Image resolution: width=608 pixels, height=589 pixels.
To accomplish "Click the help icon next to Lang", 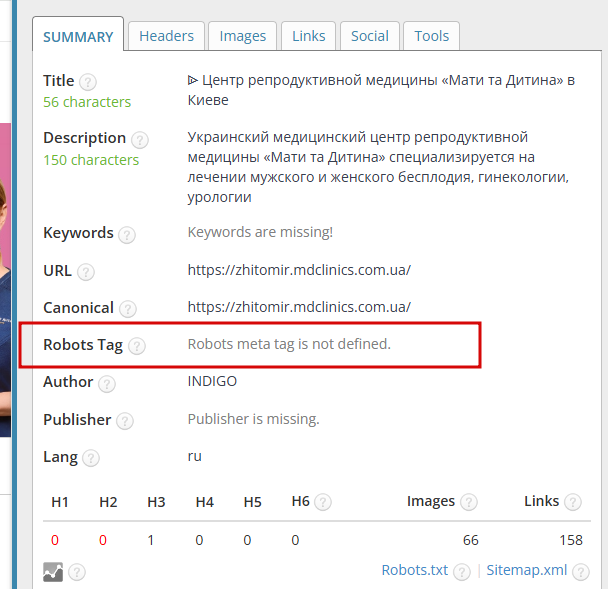I will click(x=91, y=458).
